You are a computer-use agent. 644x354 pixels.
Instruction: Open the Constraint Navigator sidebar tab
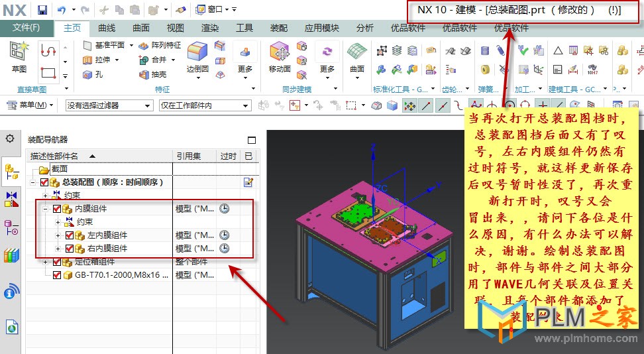(x=11, y=199)
